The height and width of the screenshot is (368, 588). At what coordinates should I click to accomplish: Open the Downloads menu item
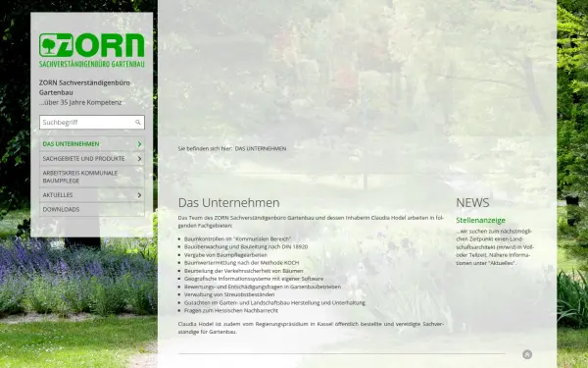pyautogui.click(x=92, y=209)
